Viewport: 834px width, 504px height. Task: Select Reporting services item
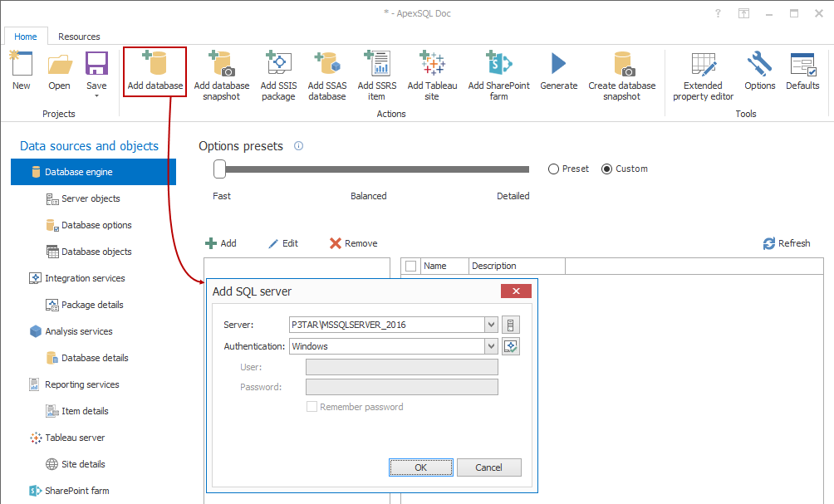click(75, 384)
